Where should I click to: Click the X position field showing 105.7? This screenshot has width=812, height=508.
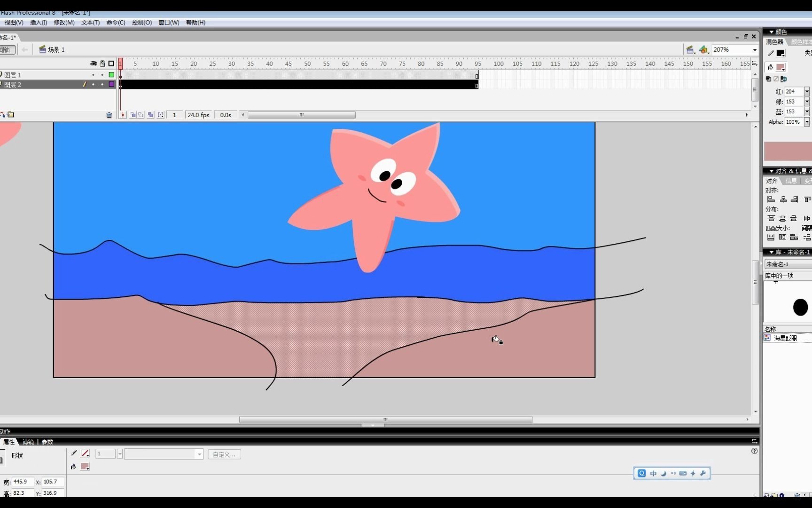(53, 482)
